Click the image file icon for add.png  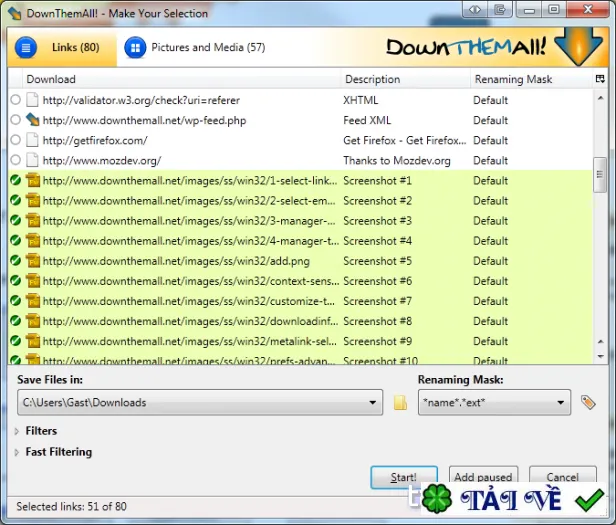33,261
